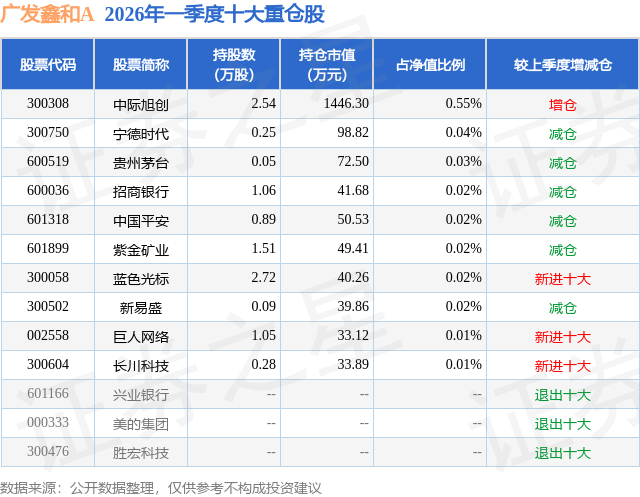Click stock name 新易盛

coord(141,308)
